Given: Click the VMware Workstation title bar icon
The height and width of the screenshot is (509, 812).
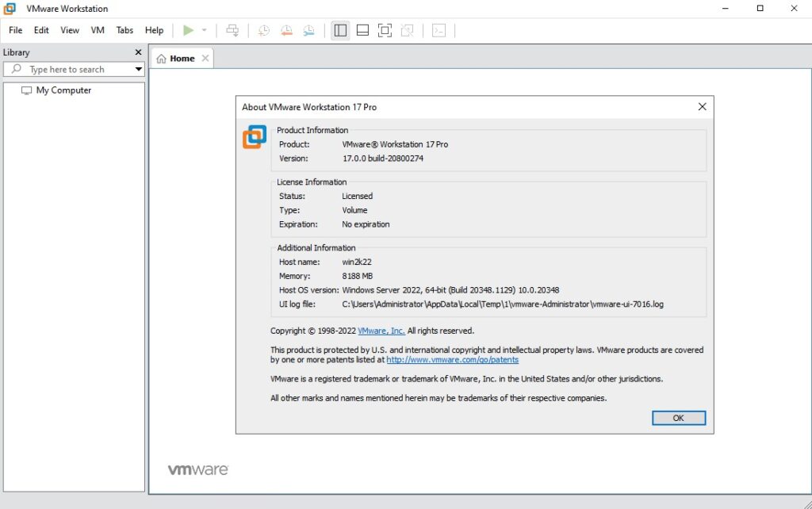Looking at the screenshot, I should (x=10, y=8).
